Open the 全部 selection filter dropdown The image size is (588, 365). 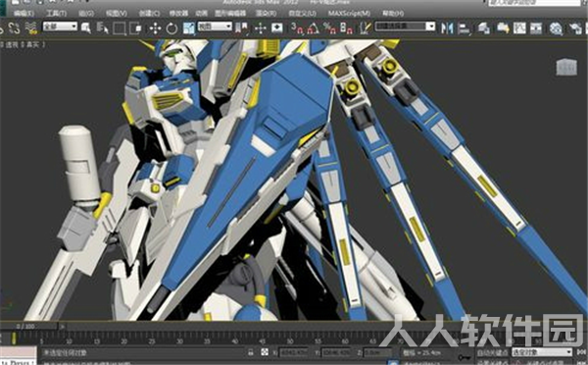pyautogui.click(x=60, y=26)
